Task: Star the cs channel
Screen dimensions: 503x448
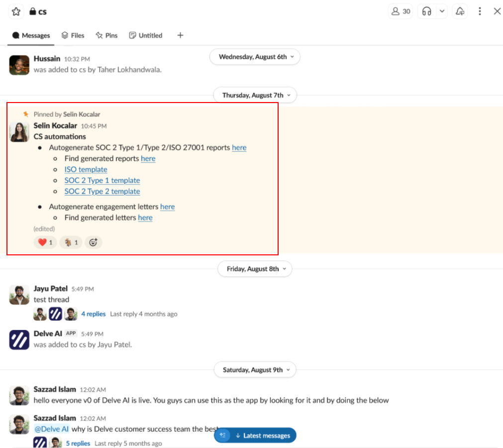Action: click(x=16, y=11)
